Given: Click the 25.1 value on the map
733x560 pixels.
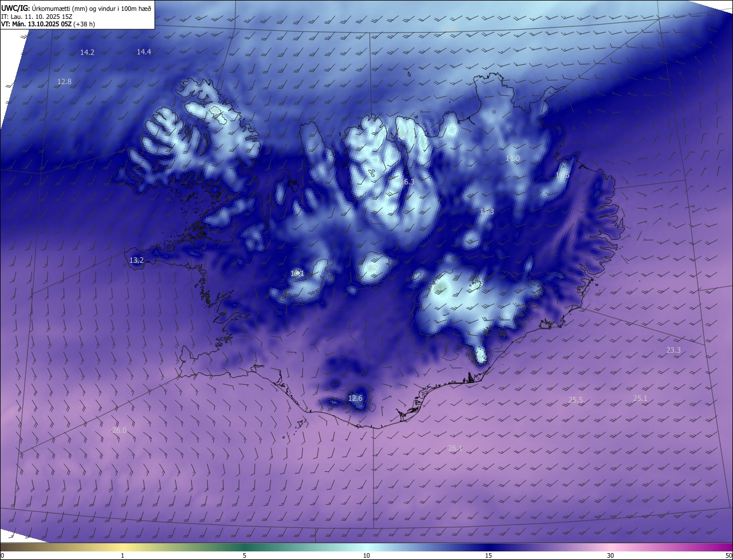Looking at the screenshot, I should pos(640,398).
